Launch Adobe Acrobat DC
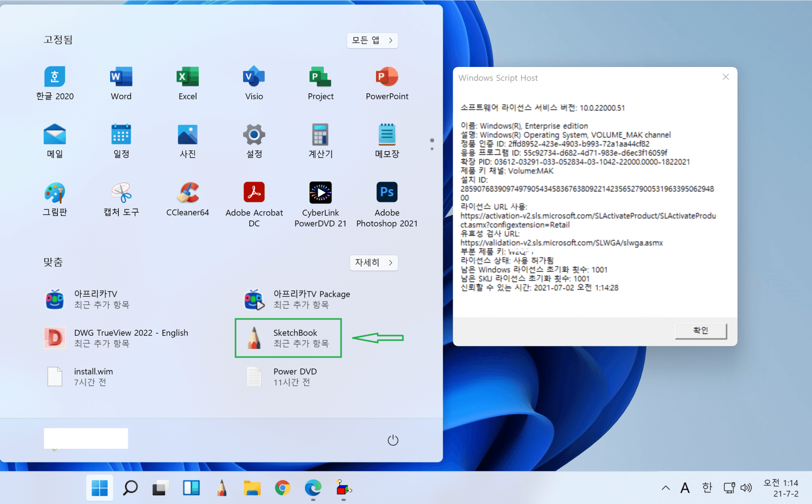The width and height of the screenshot is (812, 504). [254, 205]
